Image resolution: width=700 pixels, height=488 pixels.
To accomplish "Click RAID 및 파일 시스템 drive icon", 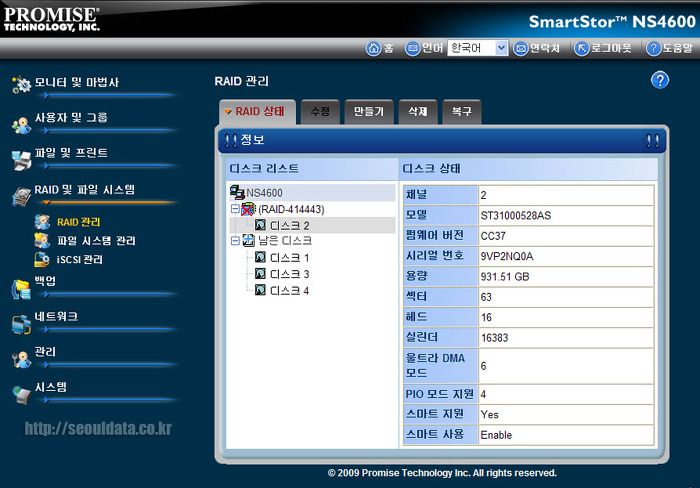I will tap(21, 196).
